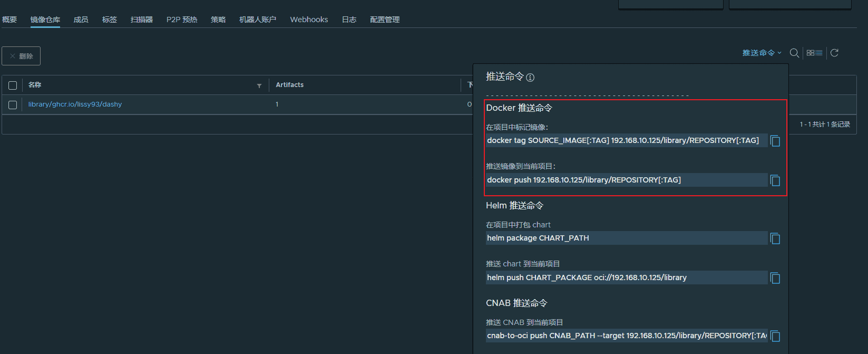Click the docker tag SOURCE_IMAGE command field

[627, 140]
